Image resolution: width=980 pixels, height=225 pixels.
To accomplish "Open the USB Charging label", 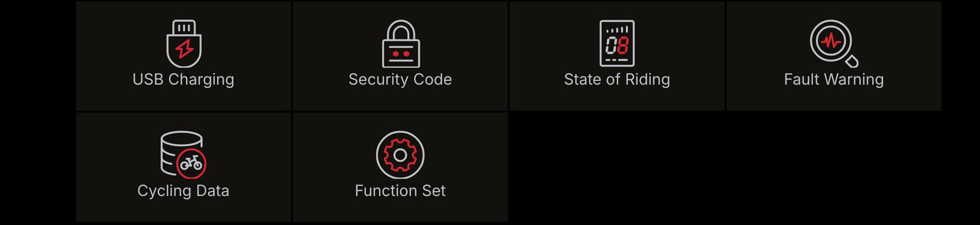I will (183, 80).
